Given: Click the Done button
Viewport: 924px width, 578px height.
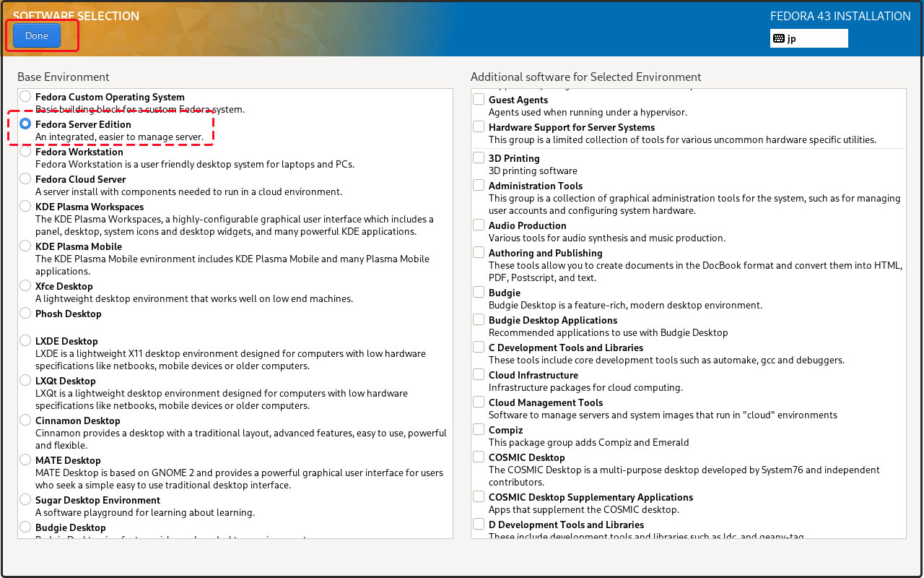Looking at the screenshot, I should click(x=37, y=35).
